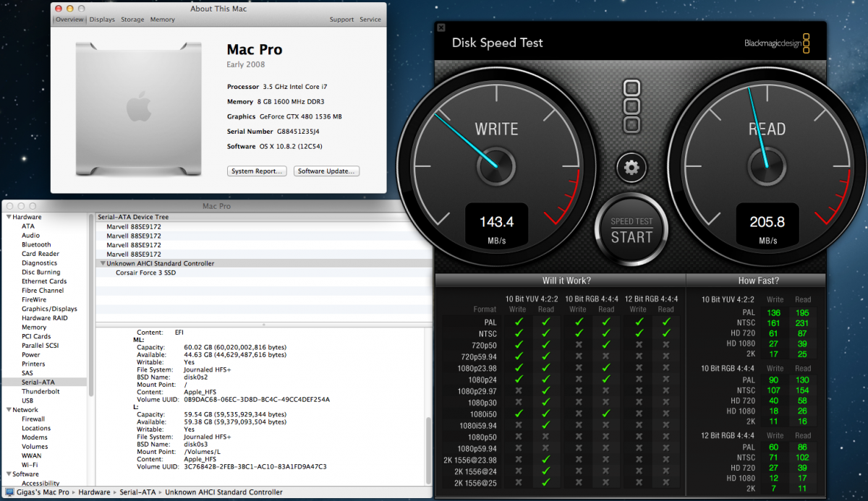Select Modems under Network
The image size is (868, 501).
click(35, 437)
